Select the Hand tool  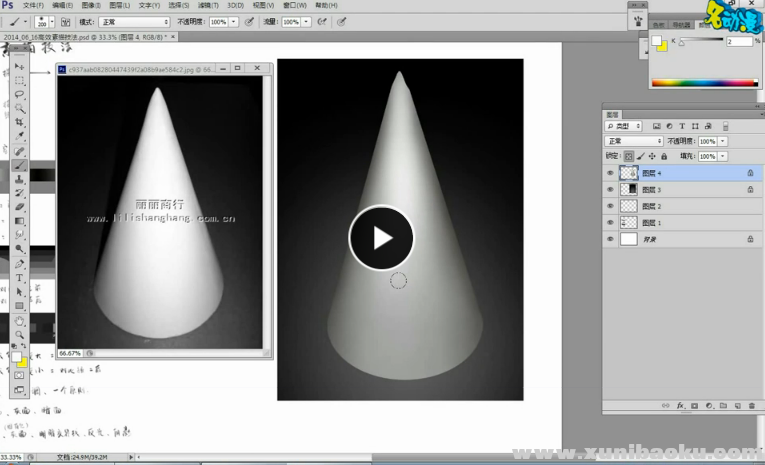tap(19, 321)
